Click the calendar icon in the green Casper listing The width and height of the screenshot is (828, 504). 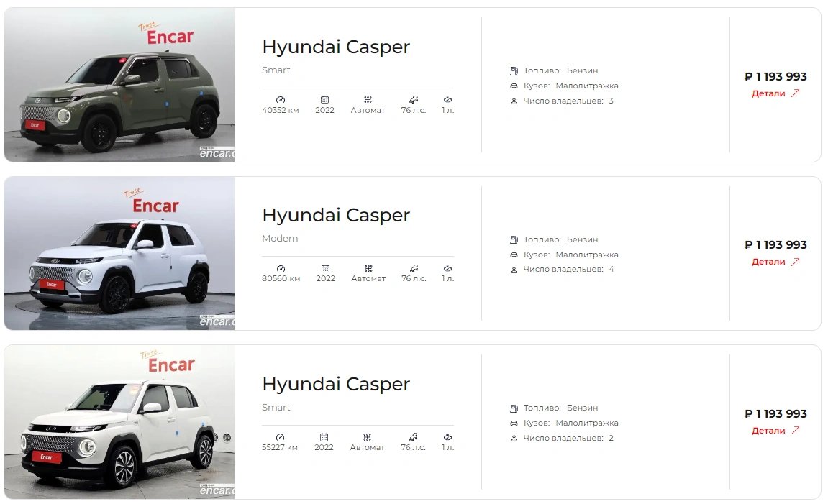324,99
